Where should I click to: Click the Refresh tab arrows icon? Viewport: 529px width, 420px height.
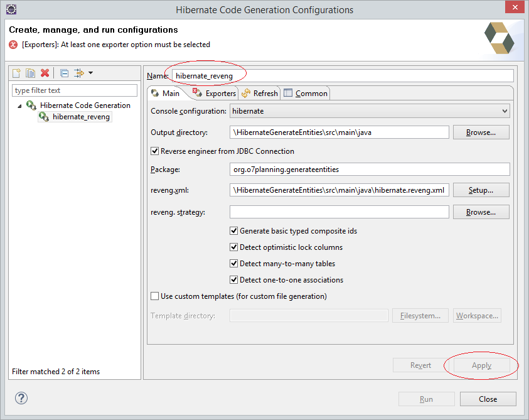246,93
